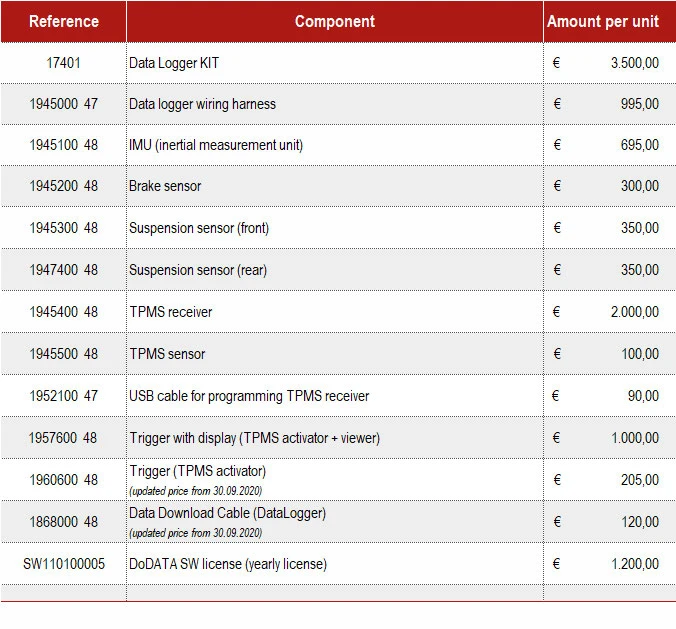Click the Reference column header
Image resolution: width=676 pixels, height=629 pixels.
[64, 21]
